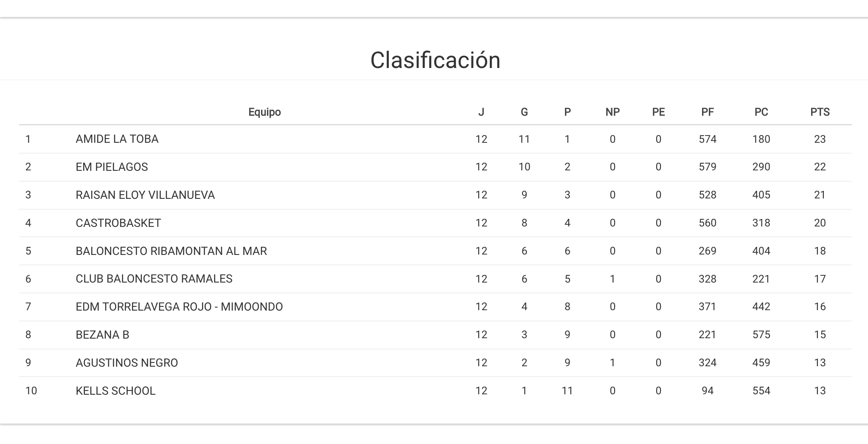Click the PF column header
The height and width of the screenshot is (444, 868).
tap(707, 112)
